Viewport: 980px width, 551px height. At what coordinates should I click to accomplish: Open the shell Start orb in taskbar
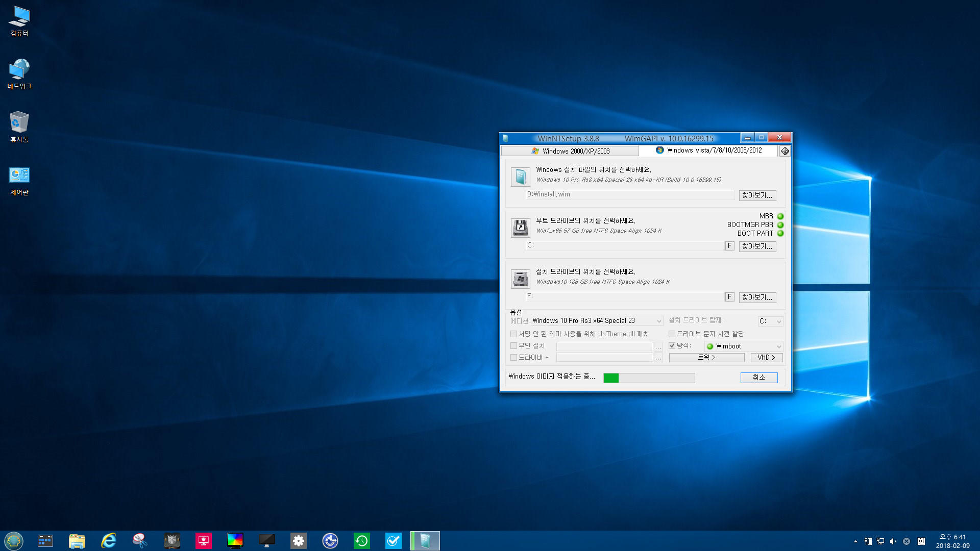pos(14,541)
